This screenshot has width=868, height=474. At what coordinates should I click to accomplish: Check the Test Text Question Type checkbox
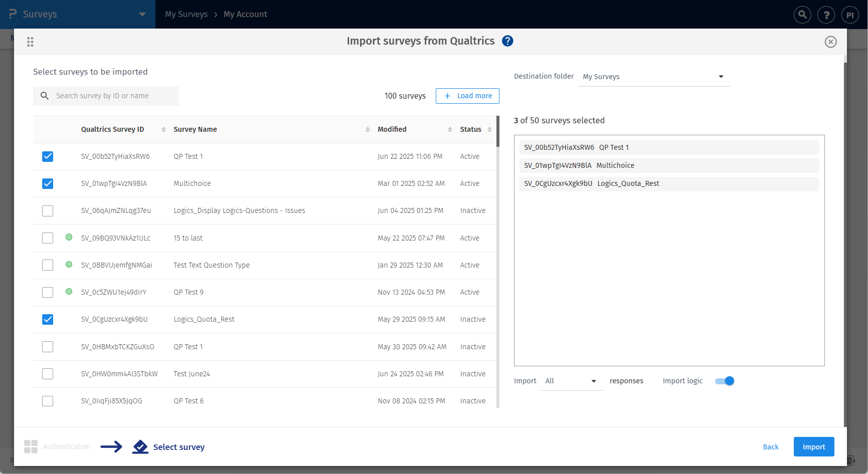tap(48, 265)
